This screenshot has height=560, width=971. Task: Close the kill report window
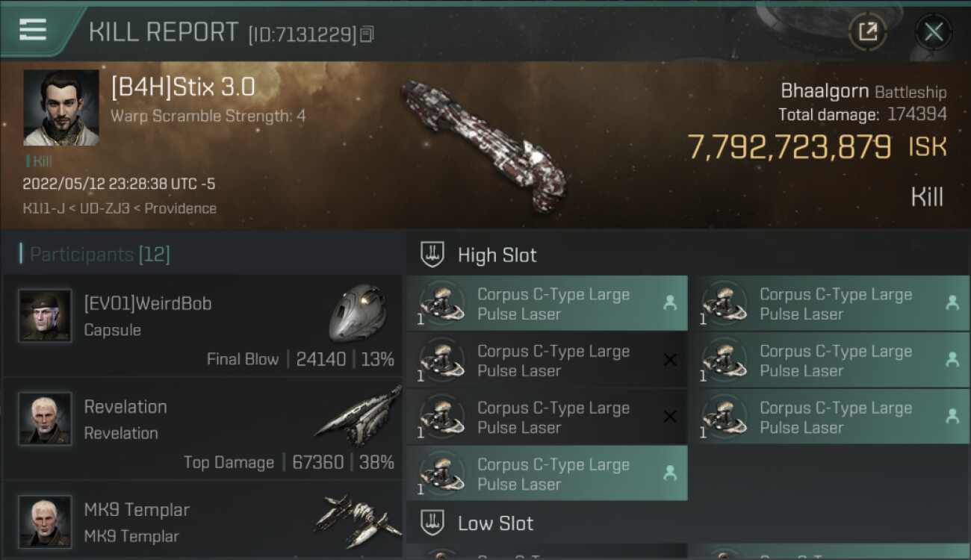coord(933,31)
